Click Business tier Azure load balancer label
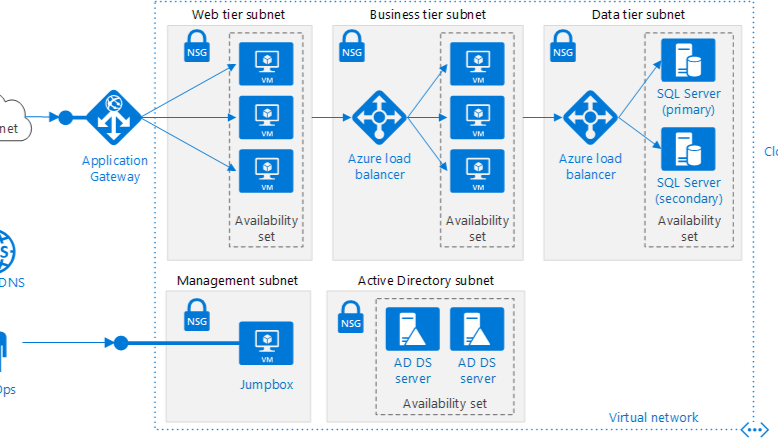The height and width of the screenshot is (438, 778). click(x=380, y=167)
